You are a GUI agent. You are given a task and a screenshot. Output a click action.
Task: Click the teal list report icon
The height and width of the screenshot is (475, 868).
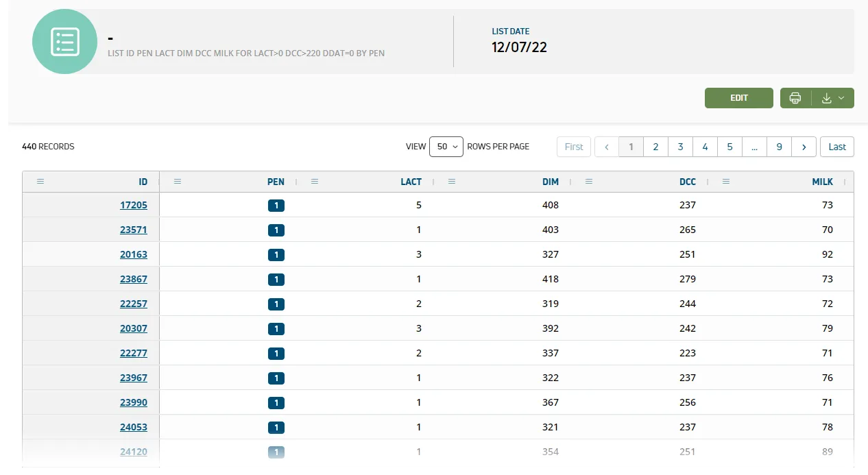[x=65, y=42]
